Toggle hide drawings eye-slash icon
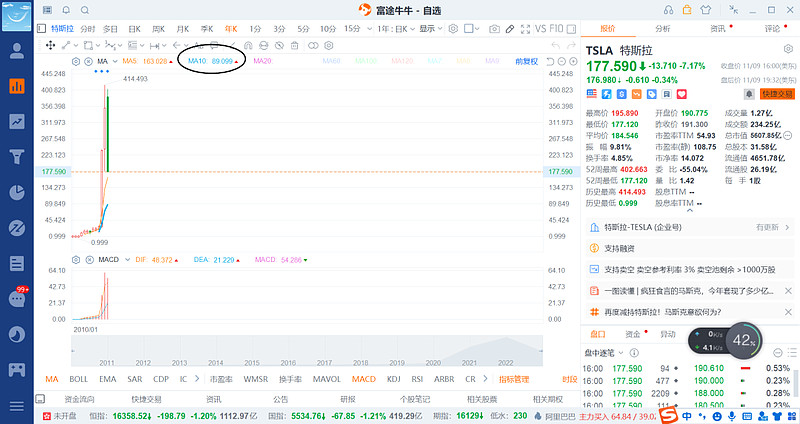800x424 pixels. click(279, 45)
